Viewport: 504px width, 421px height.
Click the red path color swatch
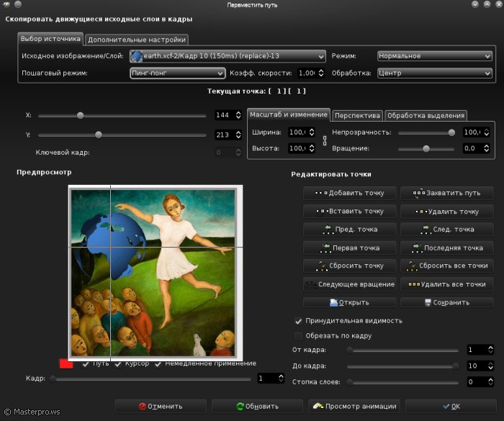pos(66,364)
